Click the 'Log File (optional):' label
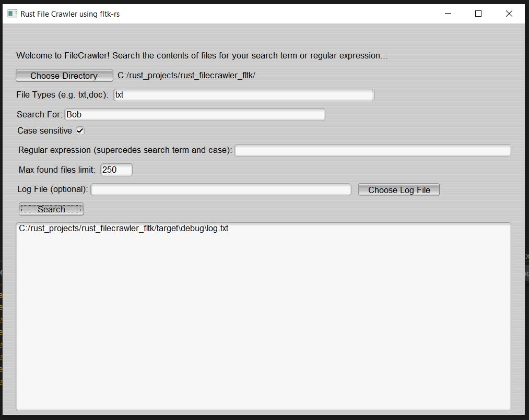 (x=52, y=189)
